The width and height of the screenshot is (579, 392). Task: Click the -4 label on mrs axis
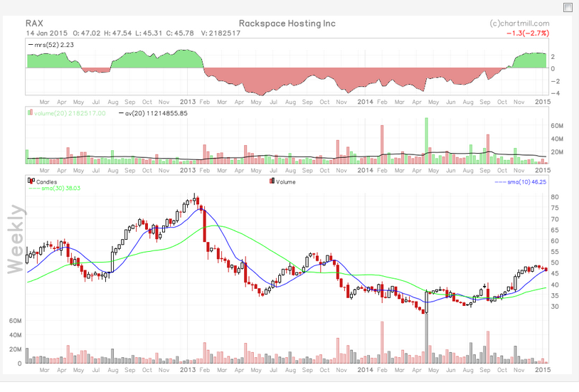click(x=555, y=93)
